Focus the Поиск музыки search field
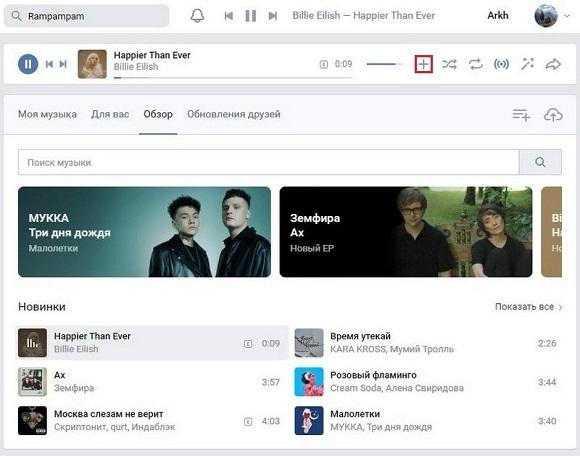The image size is (580, 456). (x=269, y=162)
